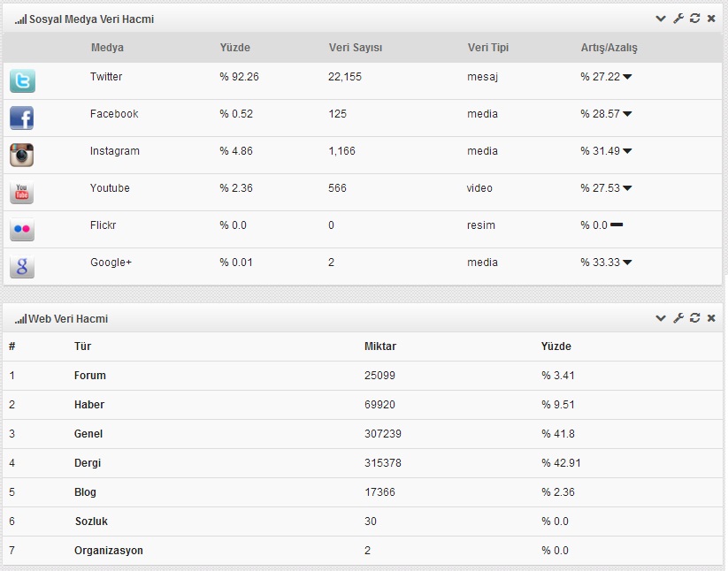The height and width of the screenshot is (571, 728).
Task: Click the Twitter bird icon
Action: tap(22, 81)
